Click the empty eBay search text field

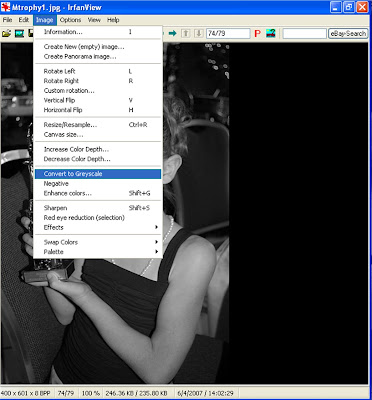tap(304, 33)
